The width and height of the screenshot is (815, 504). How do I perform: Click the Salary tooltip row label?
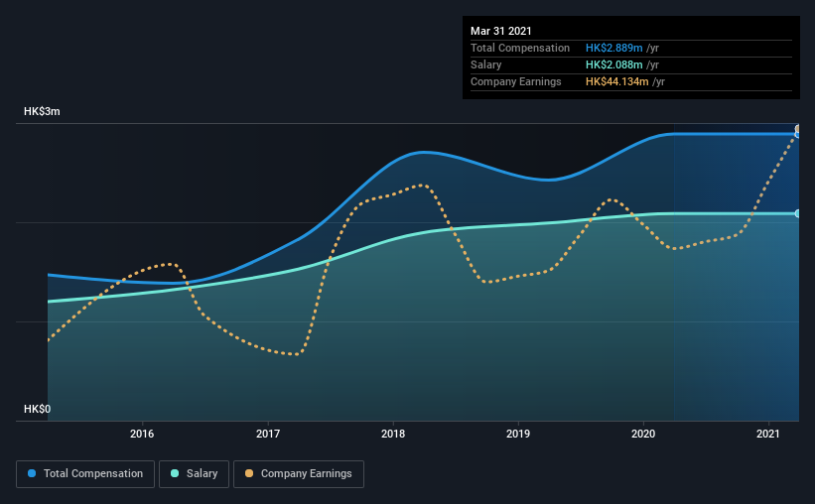(x=486, y=64)
